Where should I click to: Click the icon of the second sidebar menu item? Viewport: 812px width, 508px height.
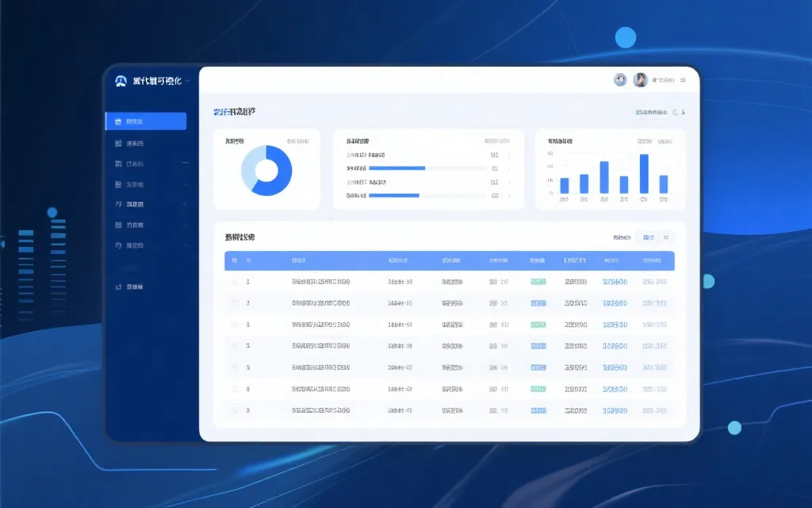(118, 144)
